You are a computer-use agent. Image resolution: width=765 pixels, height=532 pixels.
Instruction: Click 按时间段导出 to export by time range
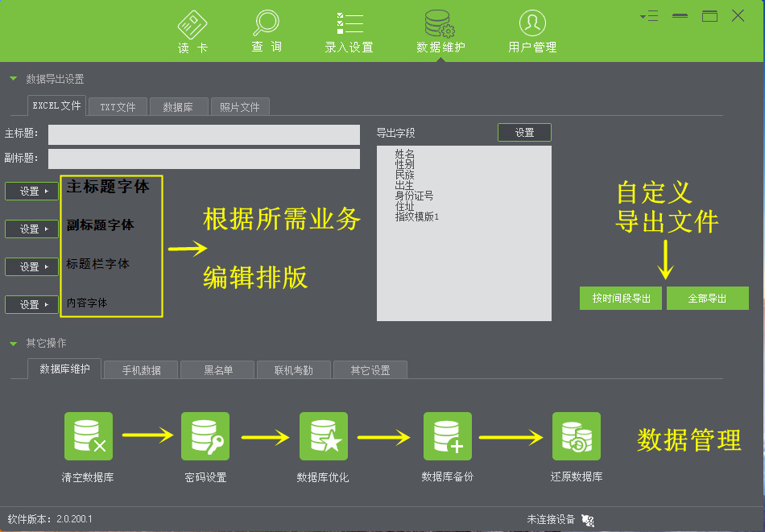tap(620, 298)
